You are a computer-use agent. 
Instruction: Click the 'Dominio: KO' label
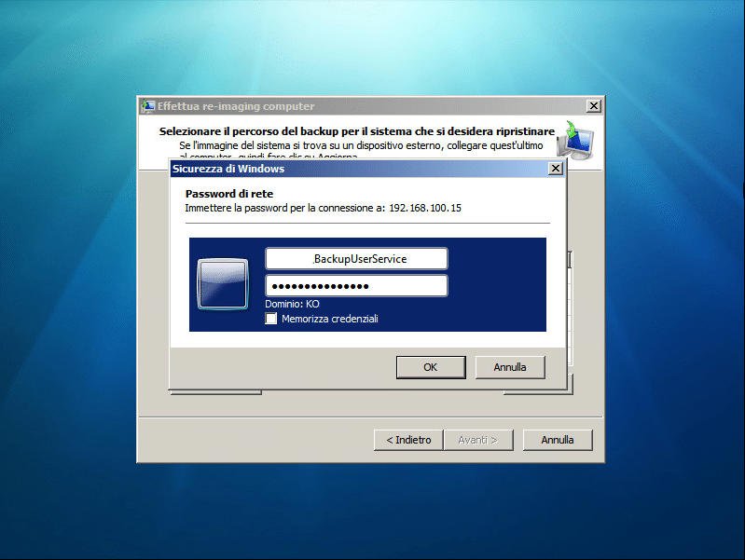coord(292,304)
